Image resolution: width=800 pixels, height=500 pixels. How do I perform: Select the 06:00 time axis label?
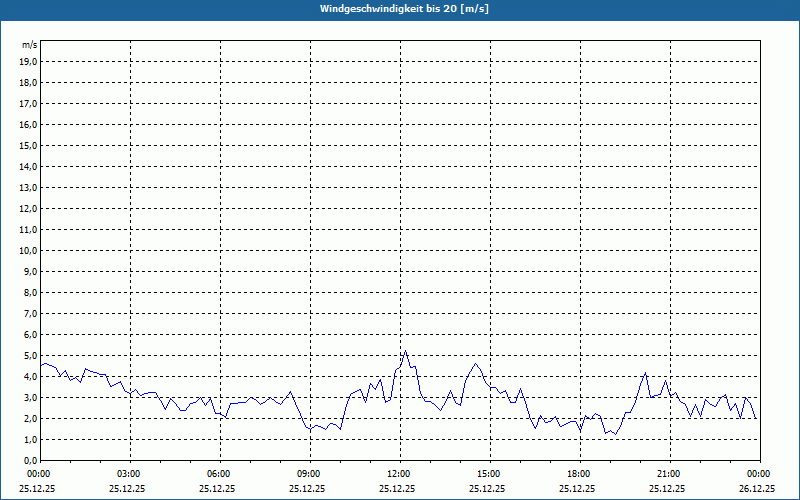[x=219, y=474]
